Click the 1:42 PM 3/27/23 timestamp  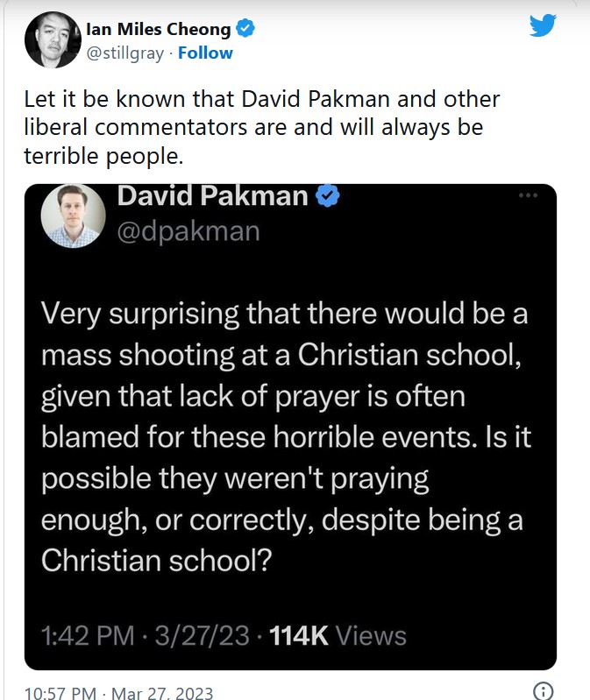146,636
